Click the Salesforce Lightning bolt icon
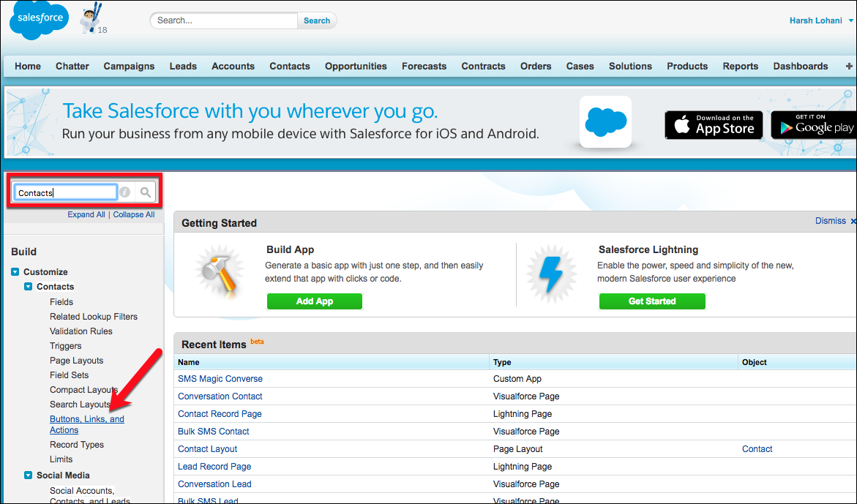The width and height of the screenshot is (857, 504). point(552,273)
